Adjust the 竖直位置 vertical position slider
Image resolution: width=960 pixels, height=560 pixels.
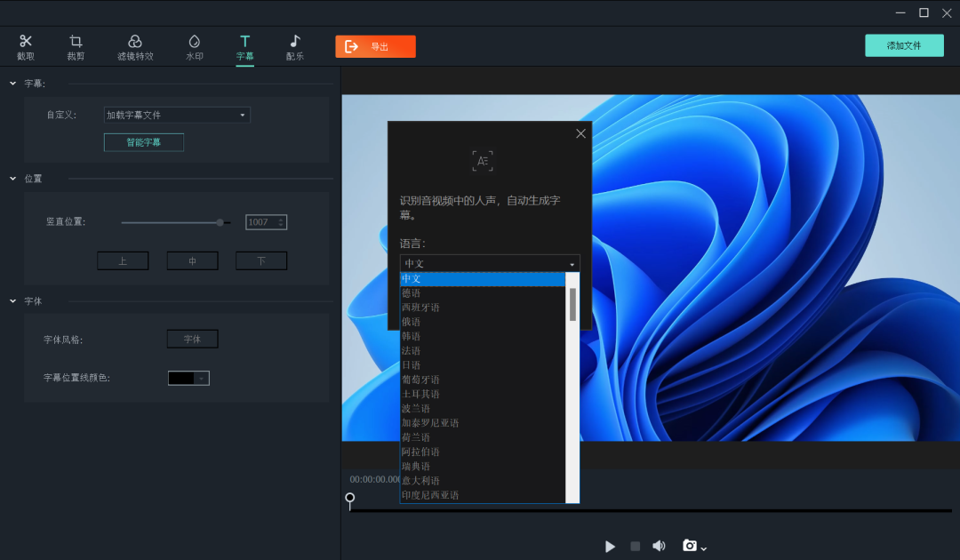pyautogui.click(x=220, y=223)
